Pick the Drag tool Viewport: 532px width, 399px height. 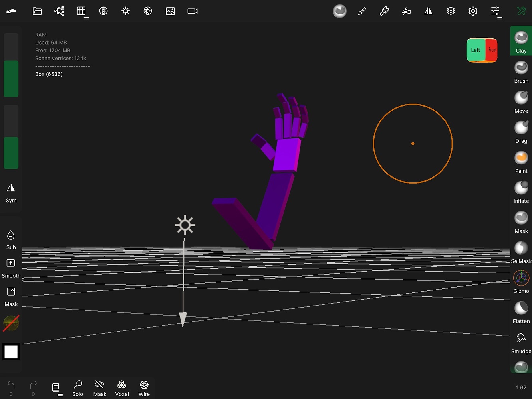click(521, 132)
